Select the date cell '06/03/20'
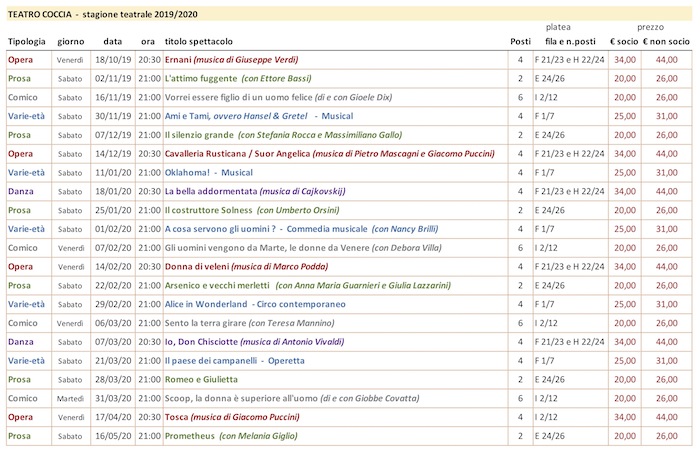700x453 pixels. coord(113,323)
